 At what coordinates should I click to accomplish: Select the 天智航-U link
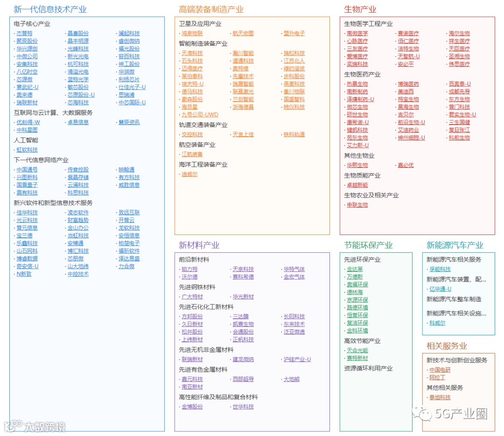click(x=409, y=56)
